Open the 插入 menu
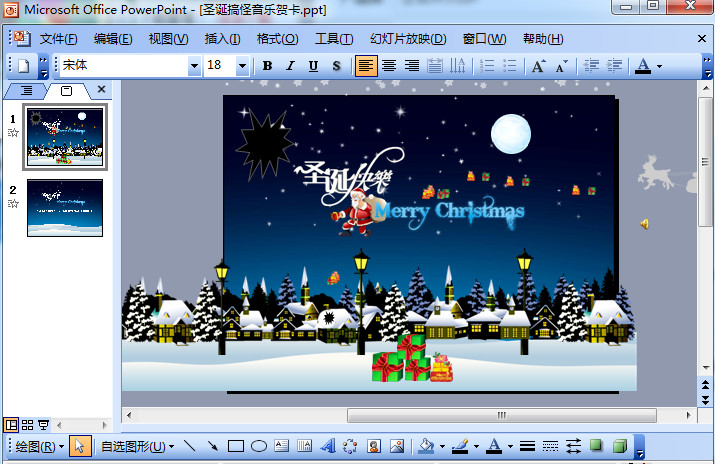 click(222, 39)
